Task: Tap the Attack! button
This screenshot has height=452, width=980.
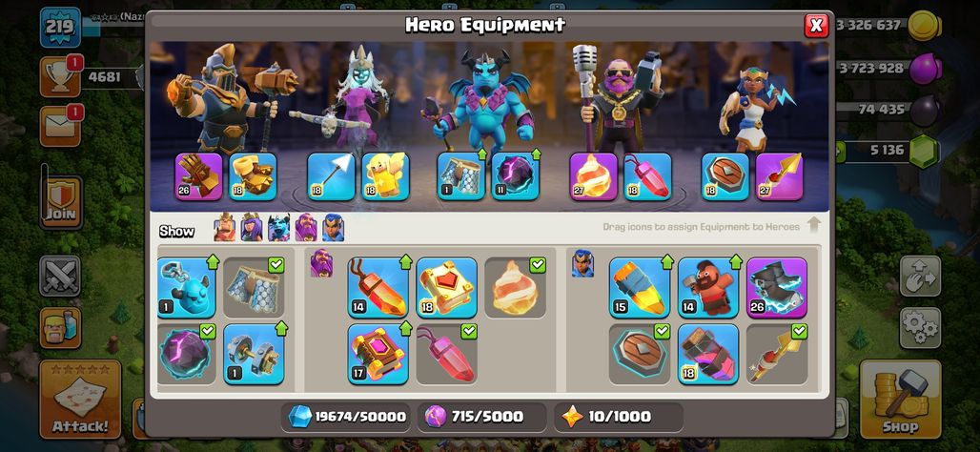Action: (80, 399)
